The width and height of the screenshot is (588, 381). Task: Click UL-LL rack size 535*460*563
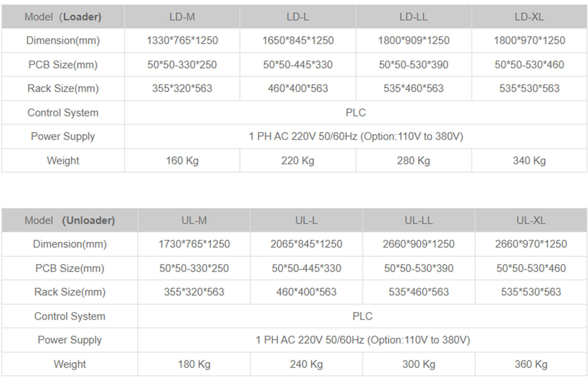[419, 292]
